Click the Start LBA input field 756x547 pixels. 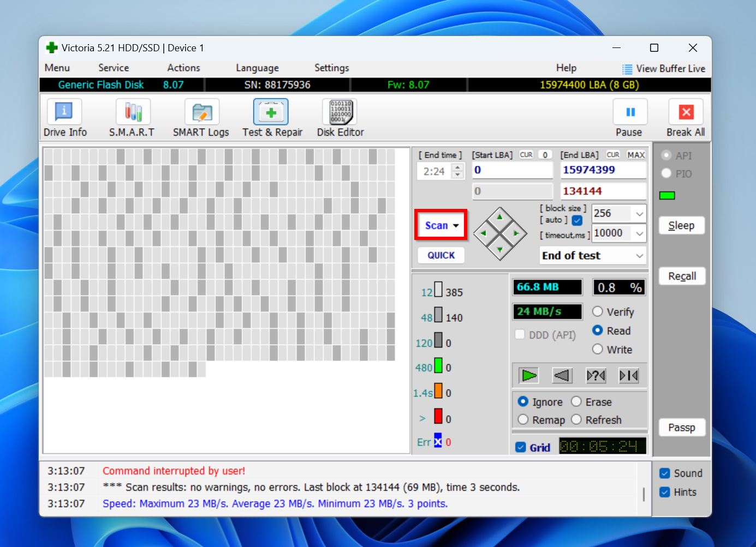[x=512, y=170]
